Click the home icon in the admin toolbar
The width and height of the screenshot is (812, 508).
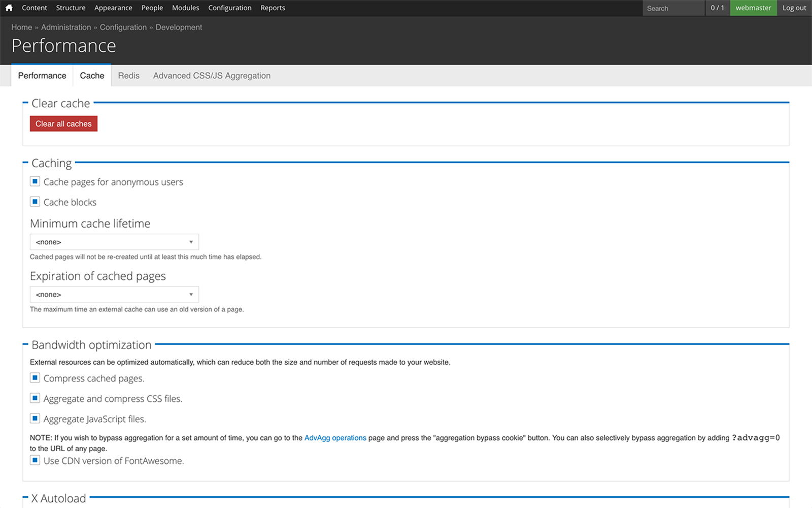click(9, 8)
